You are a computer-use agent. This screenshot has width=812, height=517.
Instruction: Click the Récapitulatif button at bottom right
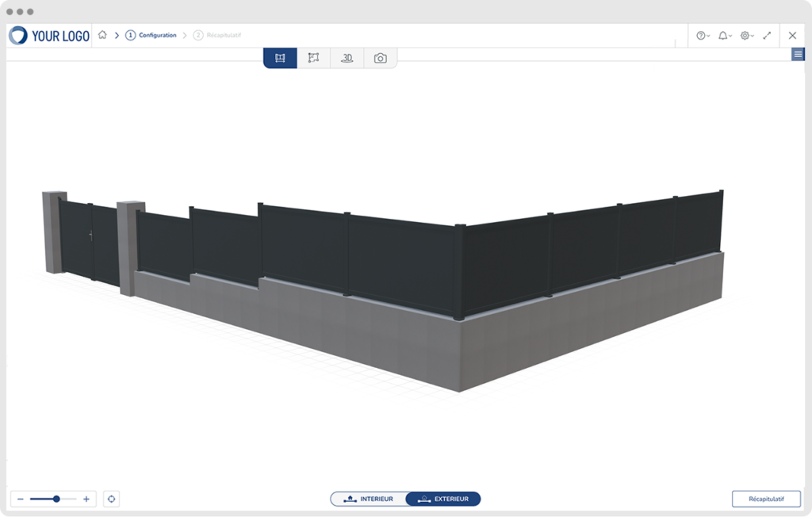pos(765,499)
